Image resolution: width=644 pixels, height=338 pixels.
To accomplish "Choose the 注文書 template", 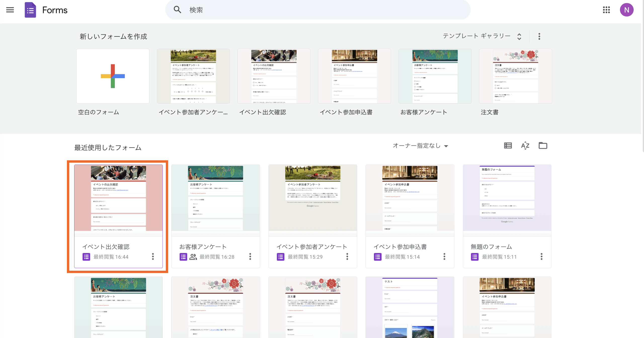I will point(515,76).
